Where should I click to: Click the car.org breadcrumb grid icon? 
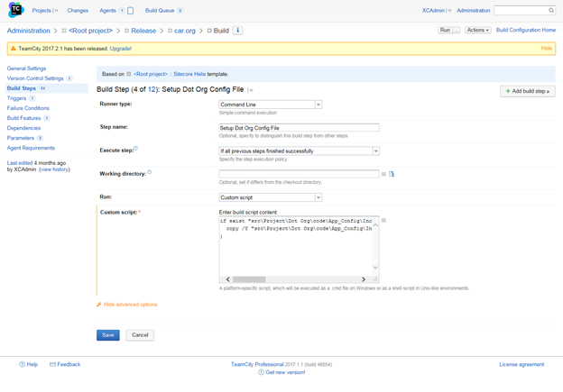tap(171, 31)
